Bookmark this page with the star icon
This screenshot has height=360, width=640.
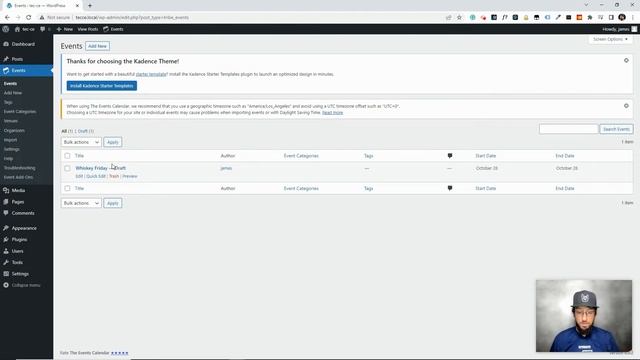[459, 18]
